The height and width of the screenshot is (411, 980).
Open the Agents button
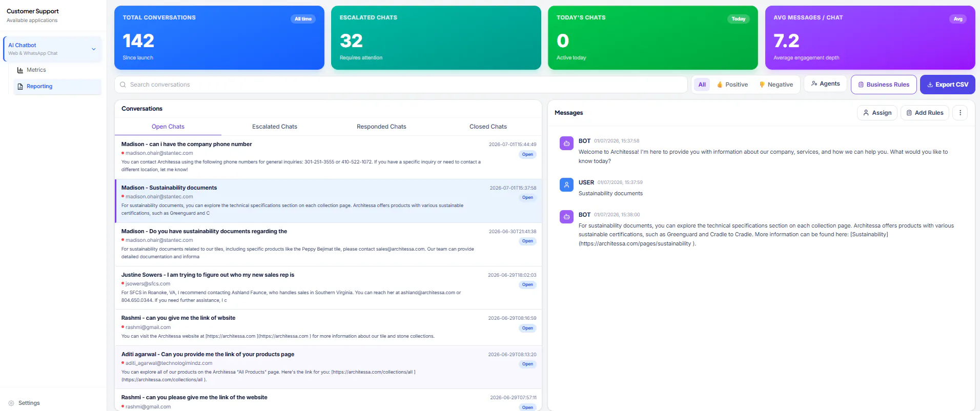pos(825,84)
